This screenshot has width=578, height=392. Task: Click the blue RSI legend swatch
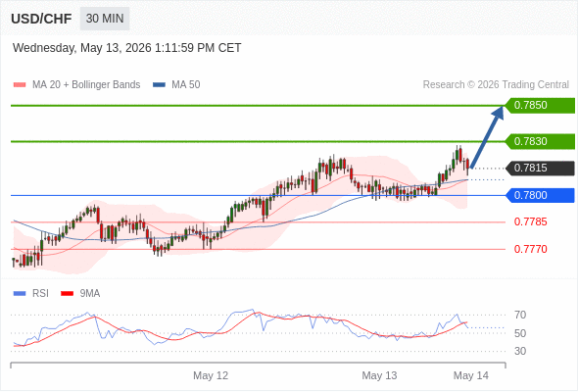[x=20, y=294]
